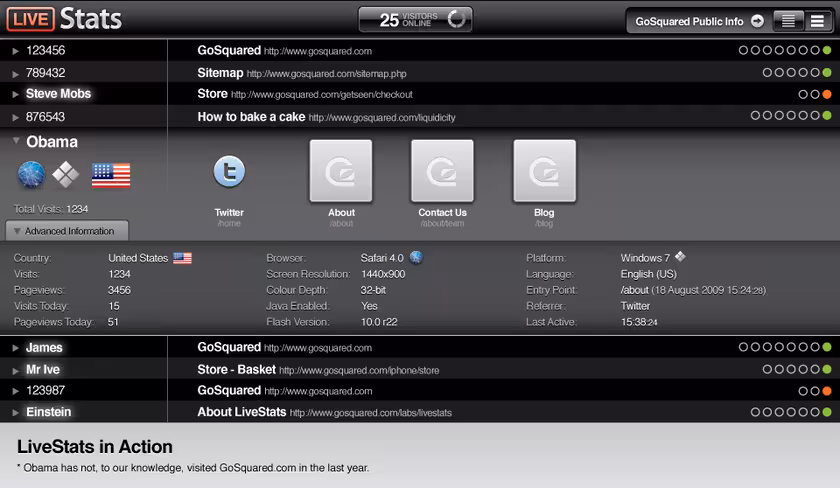
Task: Click the 25 Visitors Online counter
Action: (x=415, y=19)
